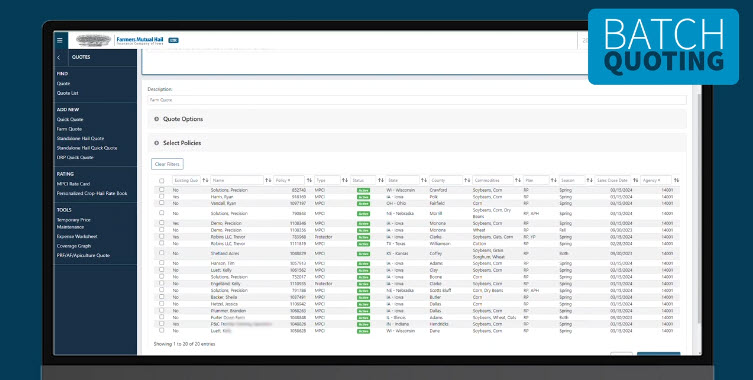Select checkbox for Shetland Acres policy
The height and width of the screenshot is (380, 753).
pos(162,253)
